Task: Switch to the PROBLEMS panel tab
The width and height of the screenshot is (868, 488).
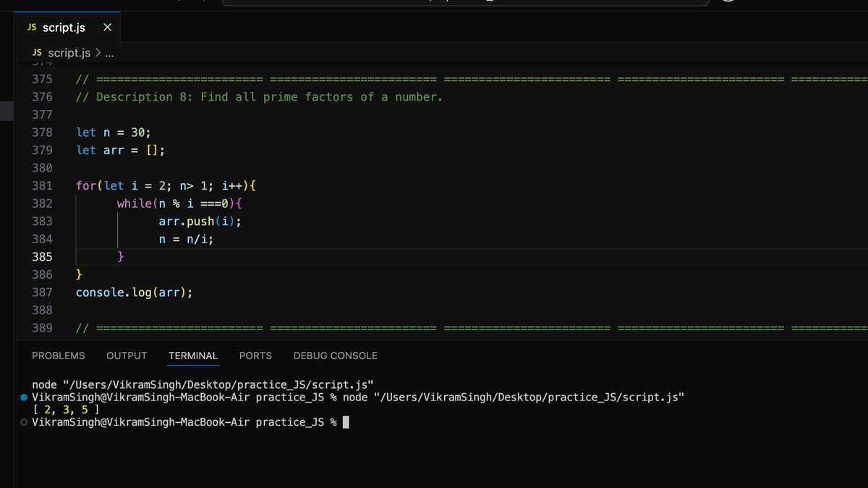Action: click(x=59, y=356)
